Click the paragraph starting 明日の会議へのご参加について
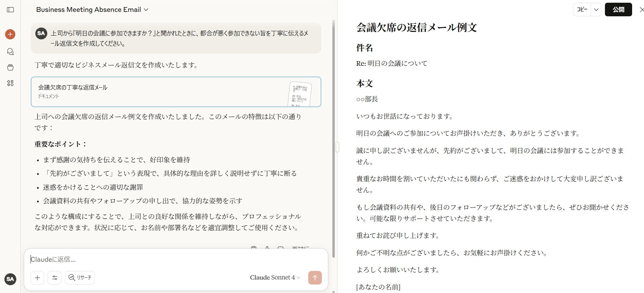Screen dimensions: 644x293 469,133
